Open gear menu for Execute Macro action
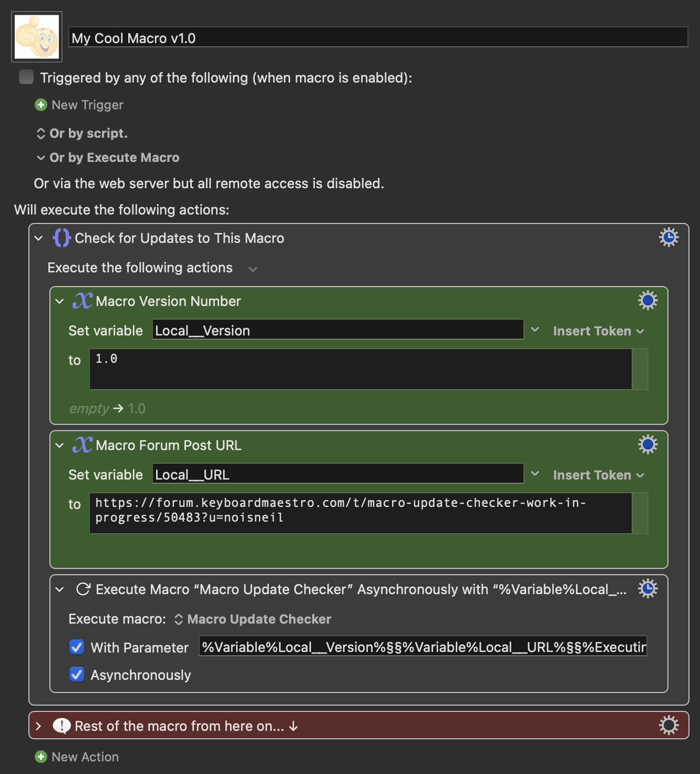 coord(647,589)
